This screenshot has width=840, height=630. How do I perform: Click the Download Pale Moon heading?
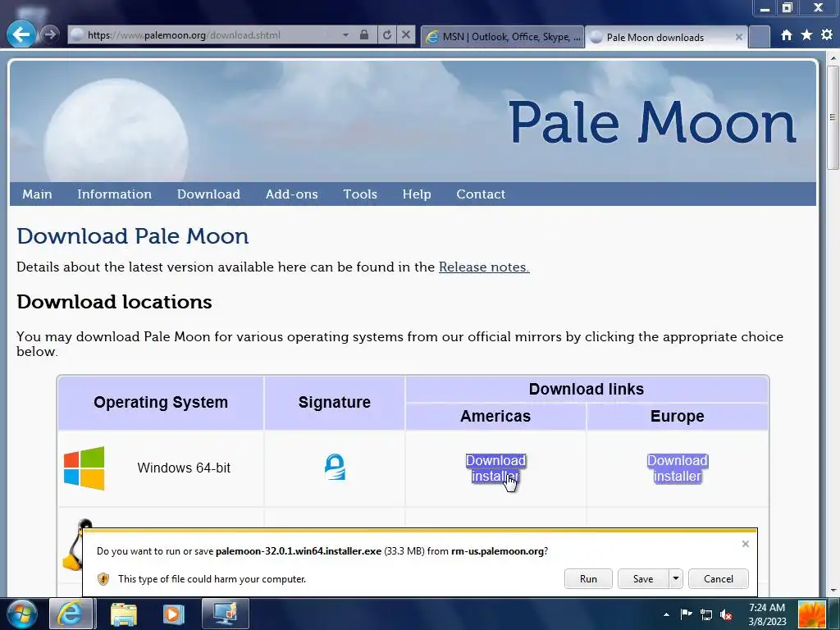[133, 236]
